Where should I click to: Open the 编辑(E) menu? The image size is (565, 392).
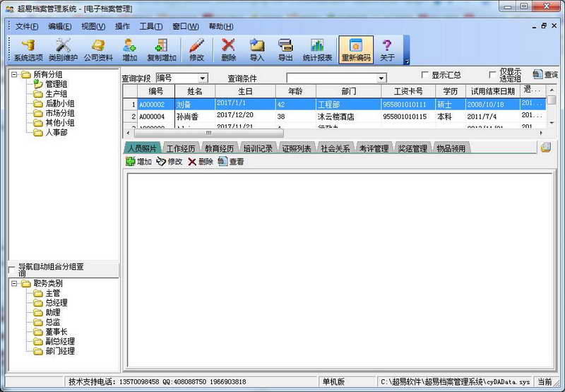(59, 26)
